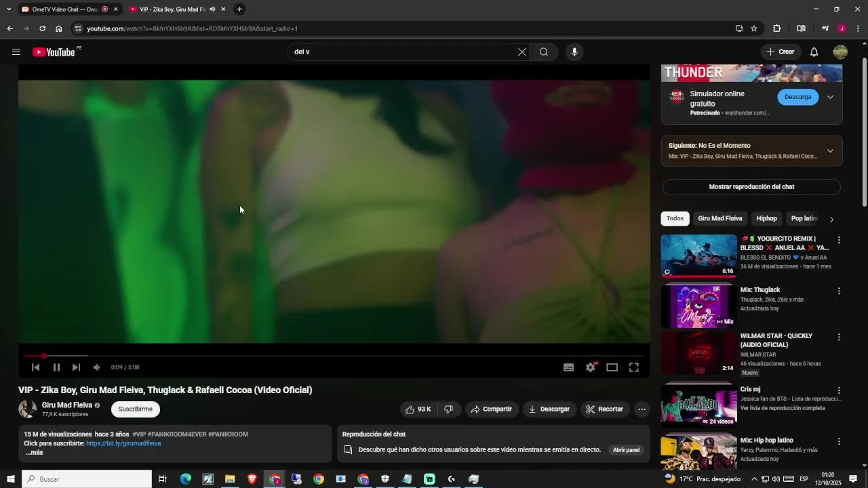Viewport: 868px width, 488px height.
Task: Download the video with Descargar
Action: tap(549, 409)
